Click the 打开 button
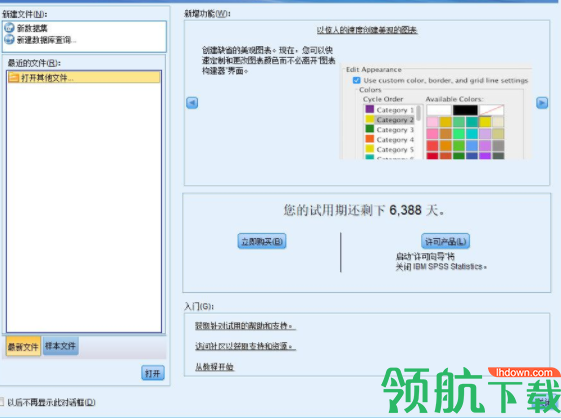 [x=153, y=373]
